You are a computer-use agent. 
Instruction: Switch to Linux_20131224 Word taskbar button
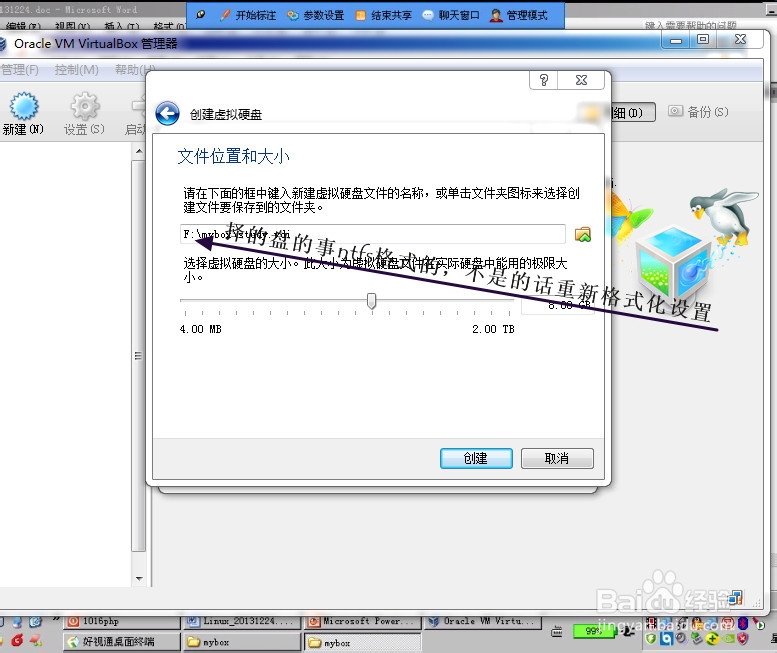click(242, 621)
